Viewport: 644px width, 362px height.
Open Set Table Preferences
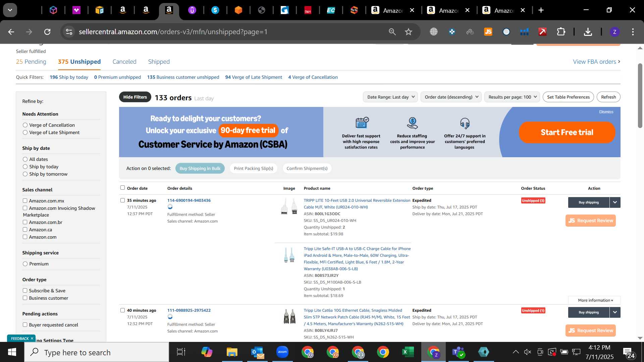tap(568, 97)
